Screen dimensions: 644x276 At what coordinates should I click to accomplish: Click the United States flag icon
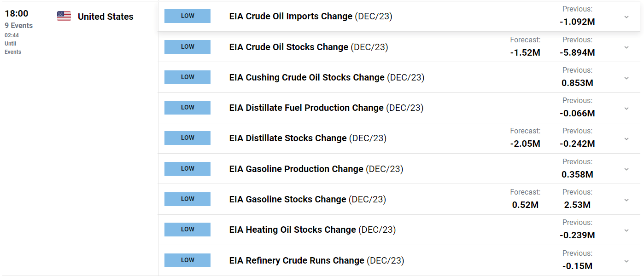coord(64,17)
